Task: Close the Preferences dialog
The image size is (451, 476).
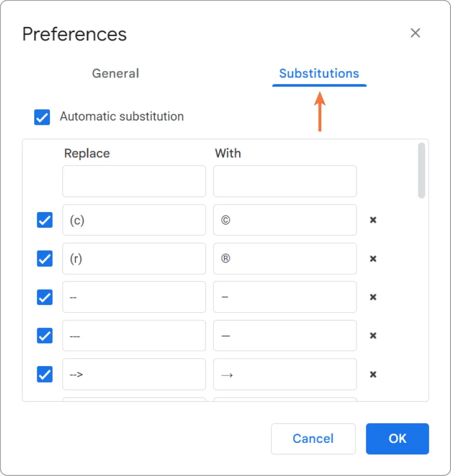Action: pyautogui.click(x=415, y=33)
